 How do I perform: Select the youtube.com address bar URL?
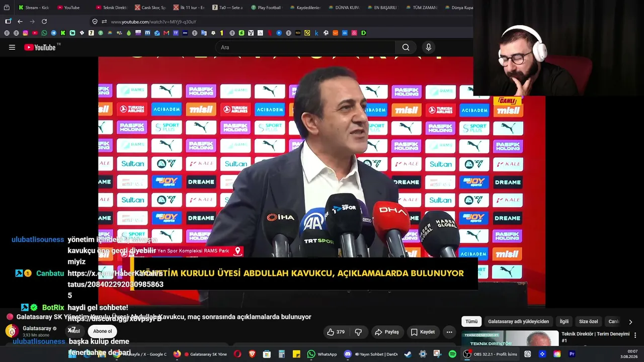[x=153, y=22]
